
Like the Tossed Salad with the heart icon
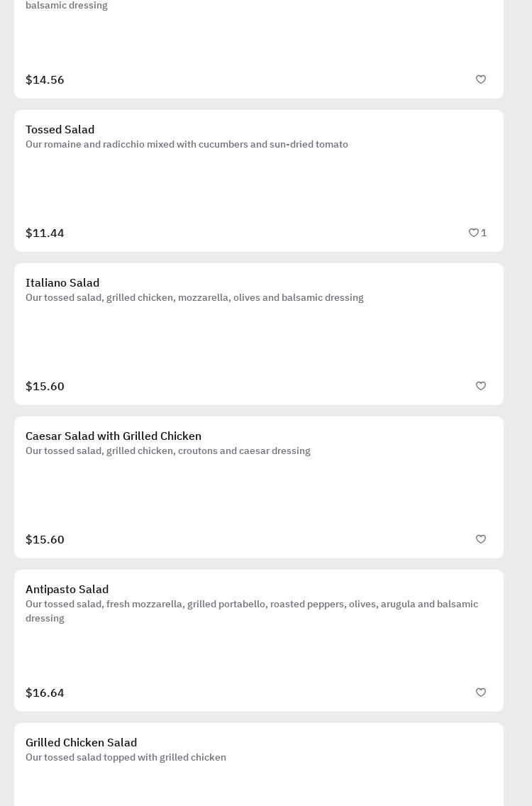pyautogui.click(x=474, y=233)
